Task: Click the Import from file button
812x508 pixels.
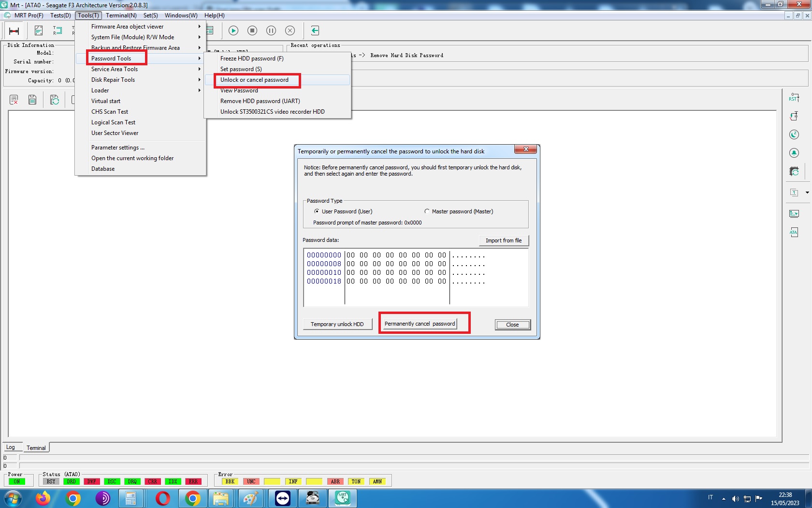Action: coord(504,240)
